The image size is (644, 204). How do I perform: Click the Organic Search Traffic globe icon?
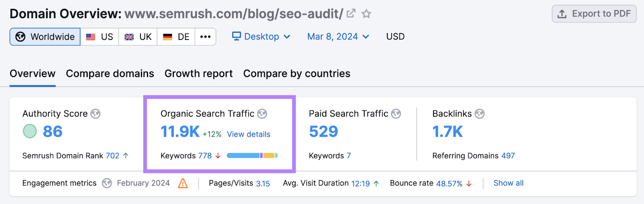262,114
